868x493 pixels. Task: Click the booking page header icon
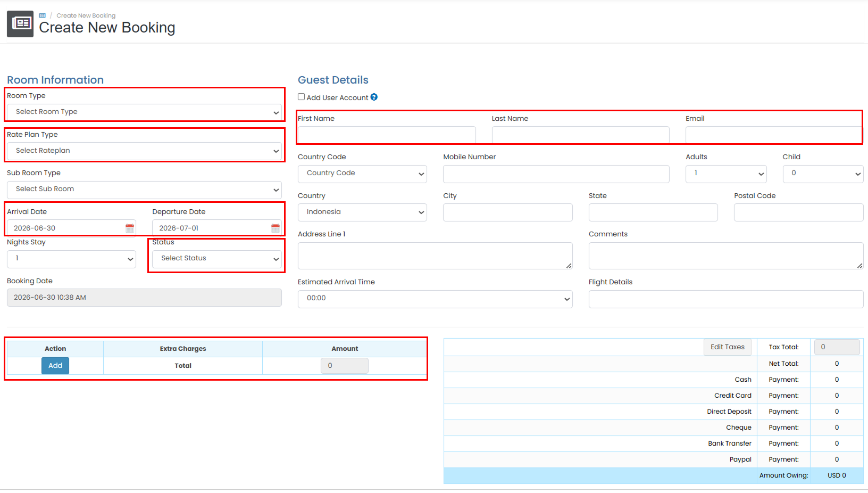(x=20, y=24)
